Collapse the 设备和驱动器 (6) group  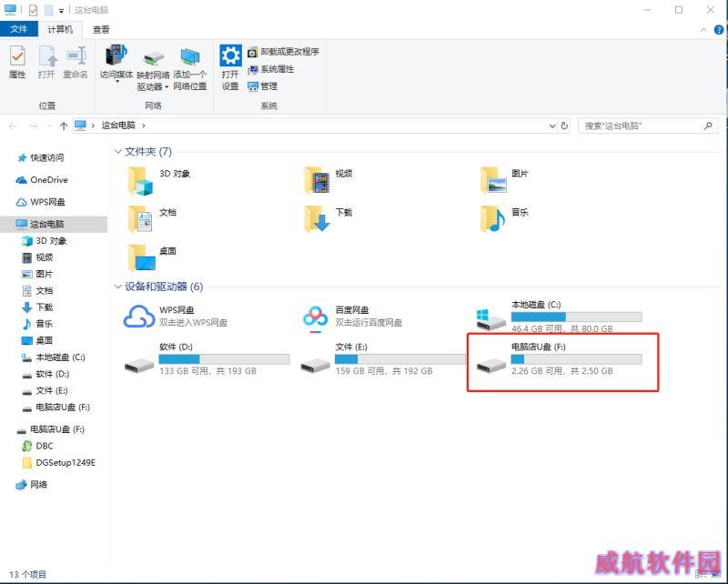(117, 287)
